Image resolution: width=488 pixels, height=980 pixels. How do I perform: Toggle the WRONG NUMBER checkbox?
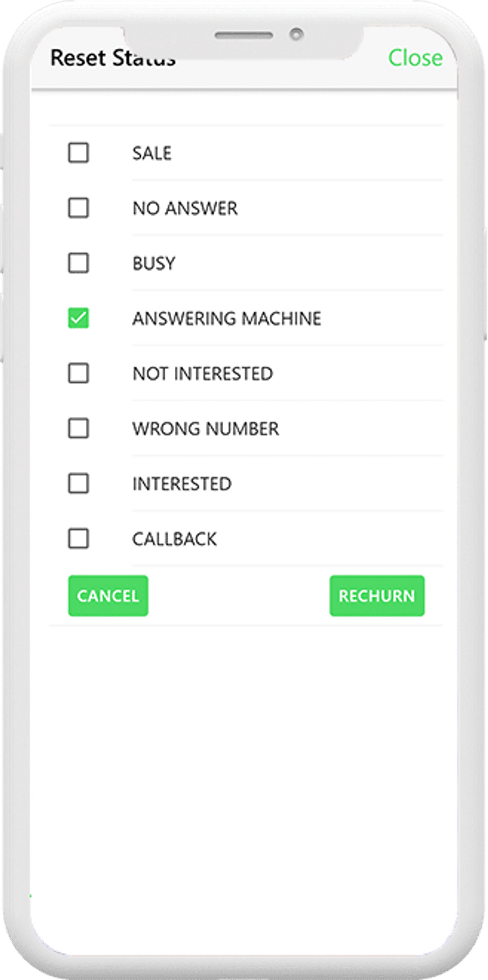point(78,428)
